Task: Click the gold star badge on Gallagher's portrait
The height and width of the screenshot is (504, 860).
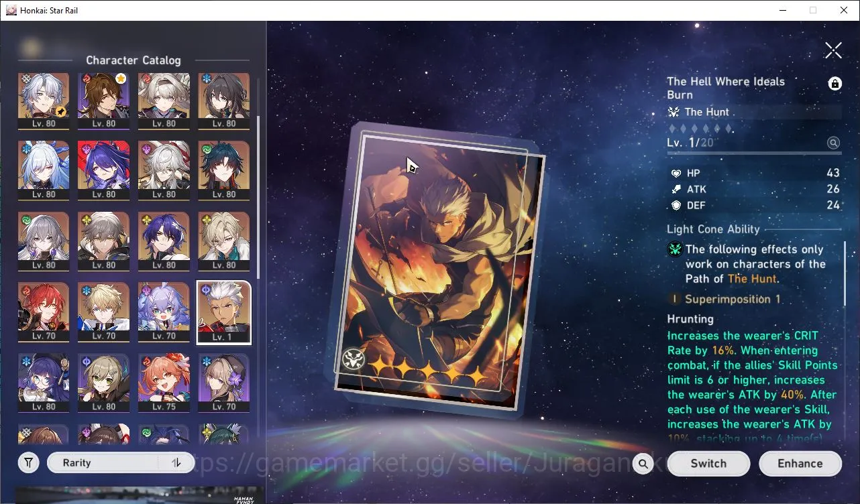Action: tap(121, 80)
